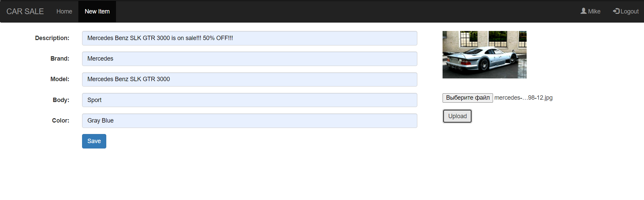644x200 pixels.
Task: Click the Description: label
Action: click(52, 38)
